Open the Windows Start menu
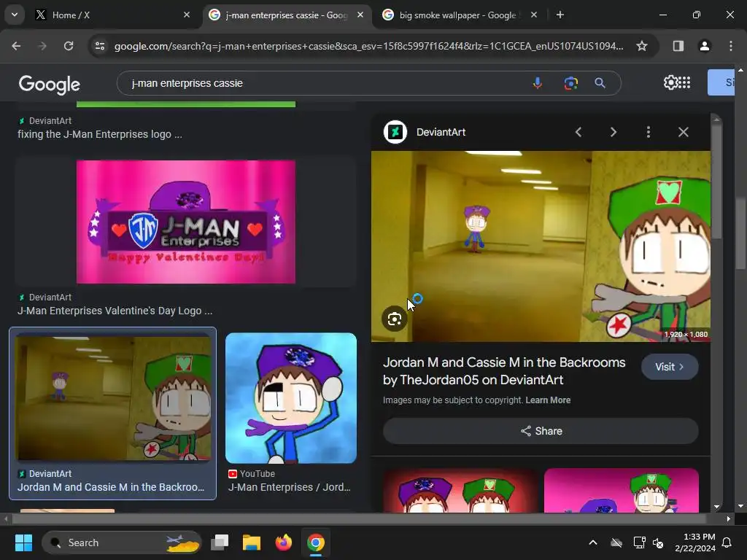The width and height of the screenshot is (747, 560). point(23,542)
